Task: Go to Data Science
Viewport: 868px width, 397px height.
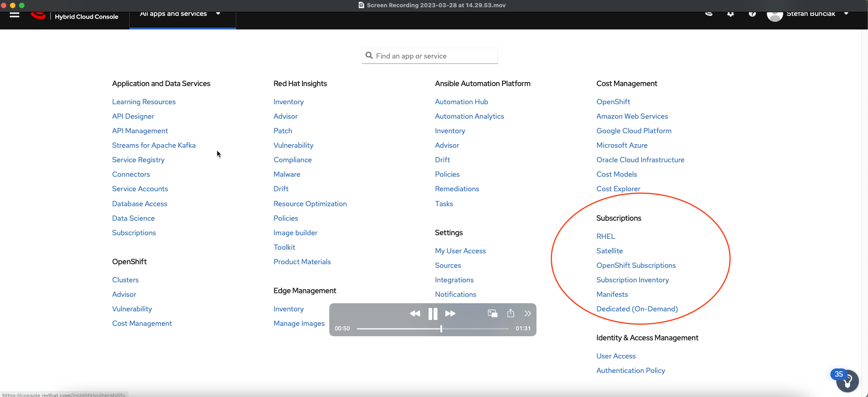Action: click(x=133, y=218)
